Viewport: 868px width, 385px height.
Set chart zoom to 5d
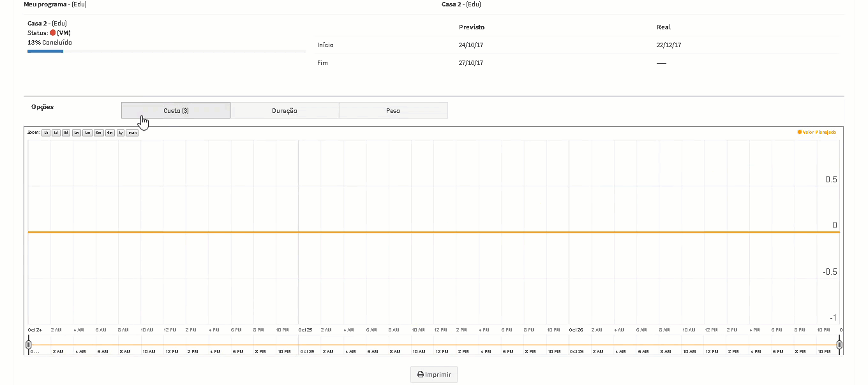(66, 133)
